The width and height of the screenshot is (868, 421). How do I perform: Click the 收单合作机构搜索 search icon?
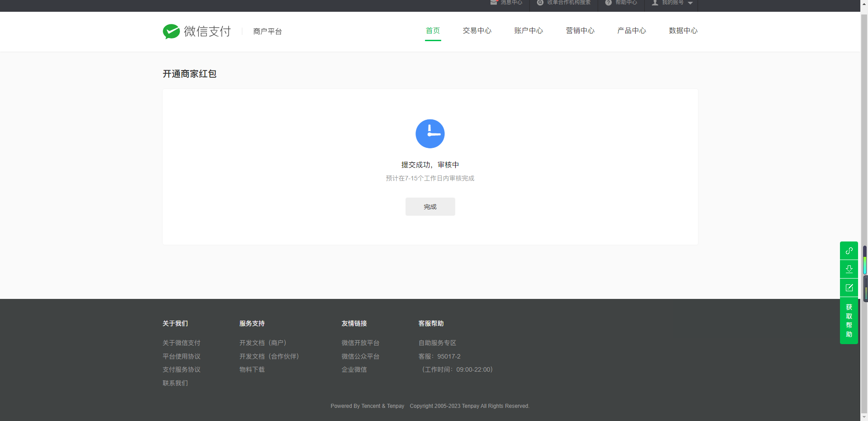[x=540, y=3]
